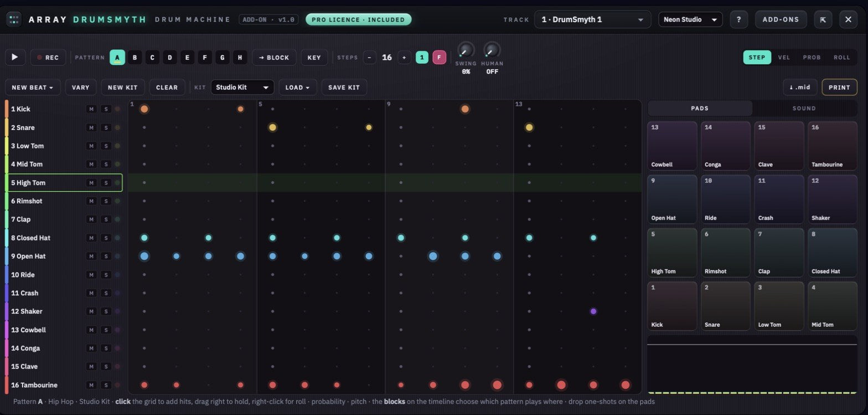Solo the 2 Snare track

pyautogui.click(x=106, y=127)
